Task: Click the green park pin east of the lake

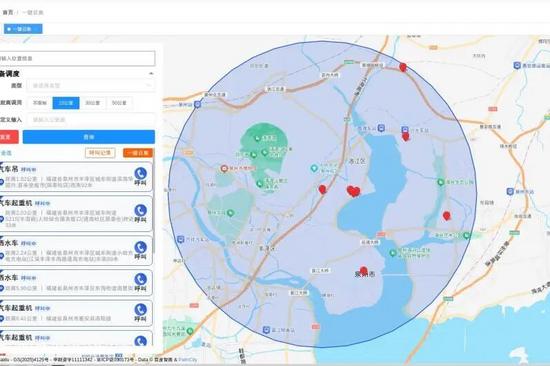Action: [441, 182]
